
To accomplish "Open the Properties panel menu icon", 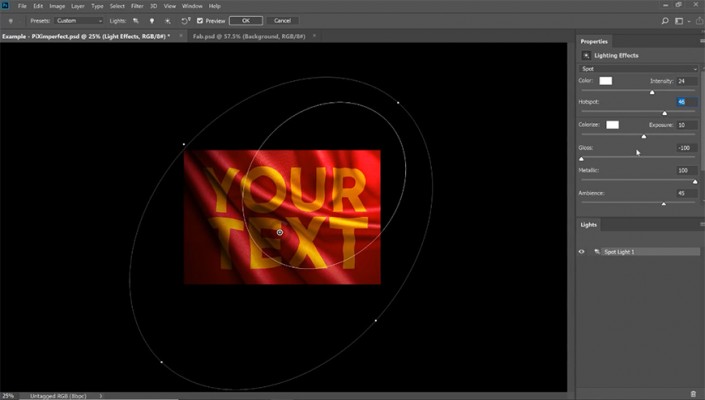I will click(x=702, y=41).
